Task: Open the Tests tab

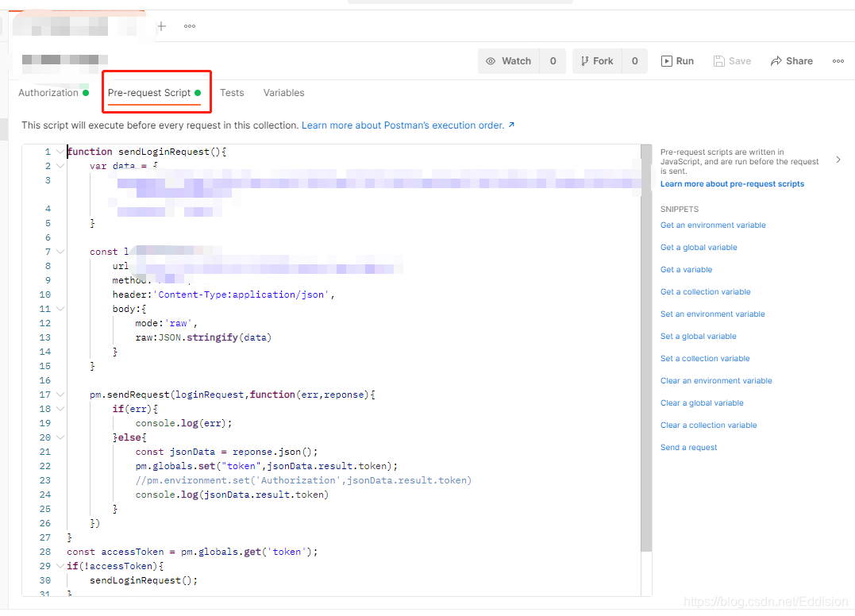Action: (232, 93)
